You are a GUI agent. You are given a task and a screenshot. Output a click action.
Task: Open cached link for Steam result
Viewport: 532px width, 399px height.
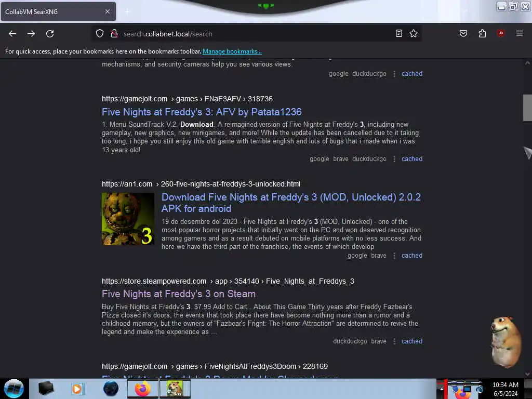click(x=412, y=341)
